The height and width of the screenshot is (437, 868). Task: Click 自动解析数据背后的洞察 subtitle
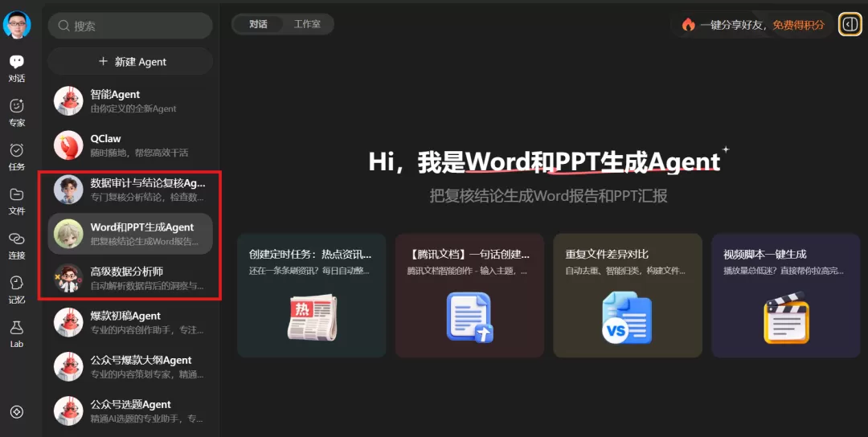pyautogui.click(x=147, y=286)
